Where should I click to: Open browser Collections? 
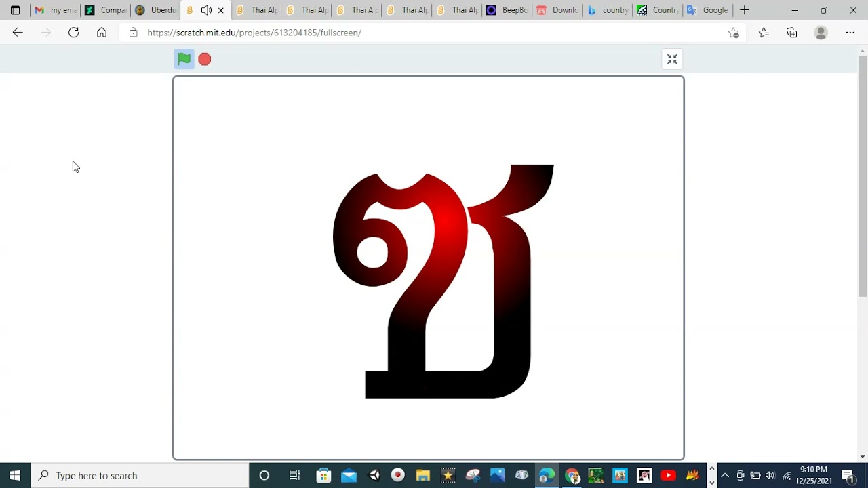(792, 33)
